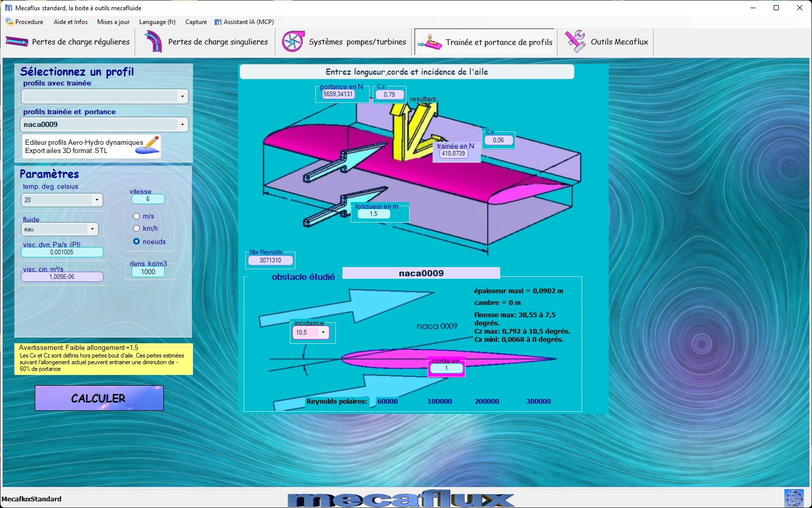The height and width of the screenshot is (508, 812).
Task: Click the Trainée et portance airfoil icon
Action: click(430, 42)
